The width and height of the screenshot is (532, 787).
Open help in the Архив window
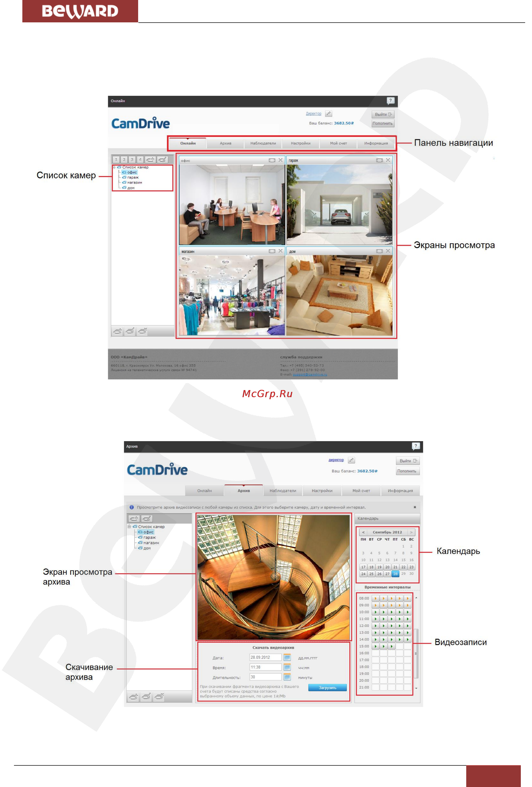(416, 446)
